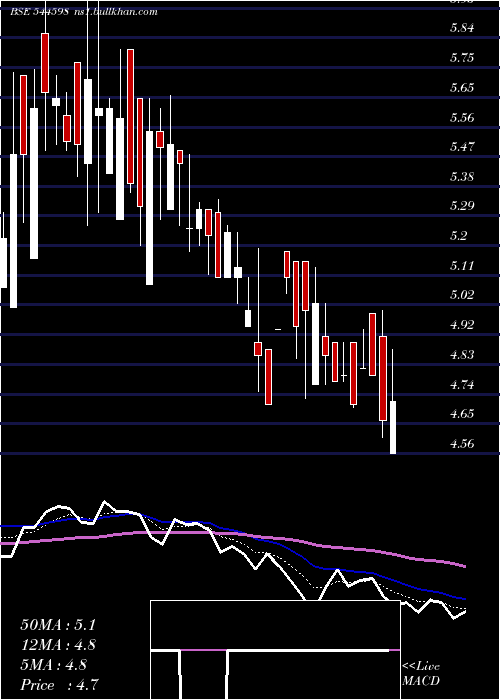Click the 5.38 price axis label
500x700 pixels.
462,177
